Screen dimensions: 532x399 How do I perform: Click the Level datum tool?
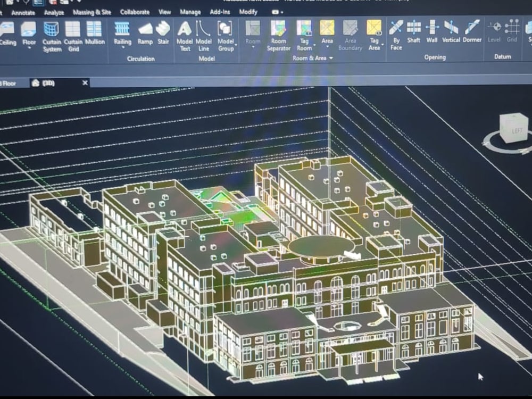[x=494, y=31]
